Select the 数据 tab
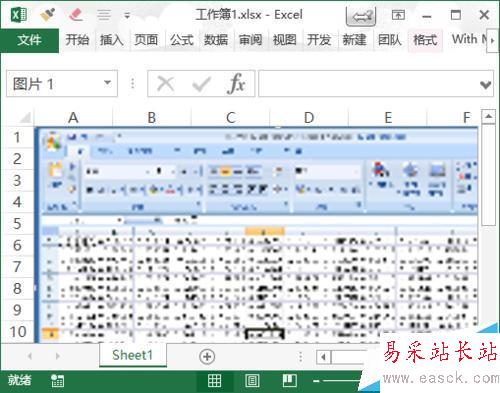 click(x=216, y=40)
